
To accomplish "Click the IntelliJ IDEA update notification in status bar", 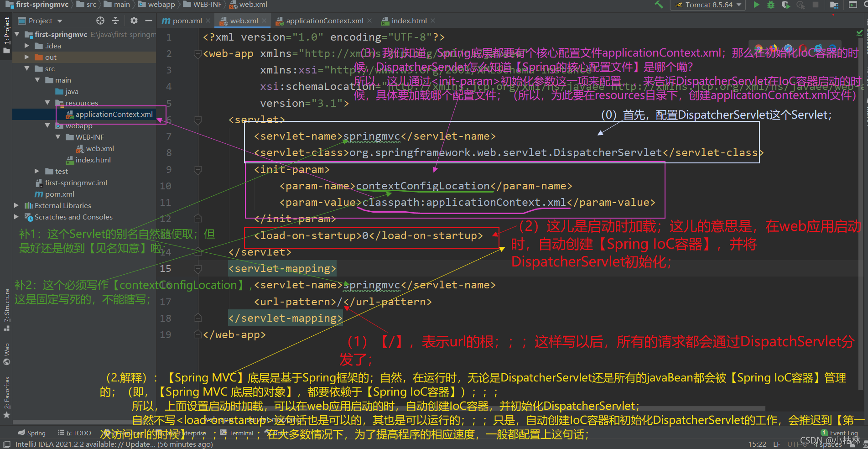I will point(114,444).
